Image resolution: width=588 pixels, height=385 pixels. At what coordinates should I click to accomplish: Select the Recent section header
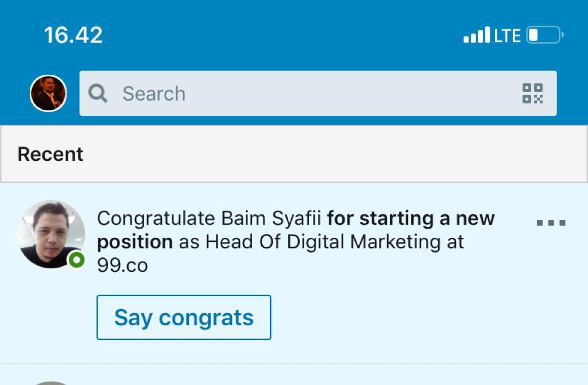(51, 154)
